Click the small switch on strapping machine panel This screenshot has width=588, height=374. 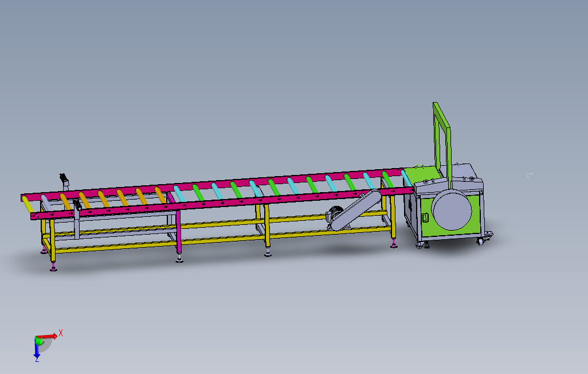(x=425, y=218)
